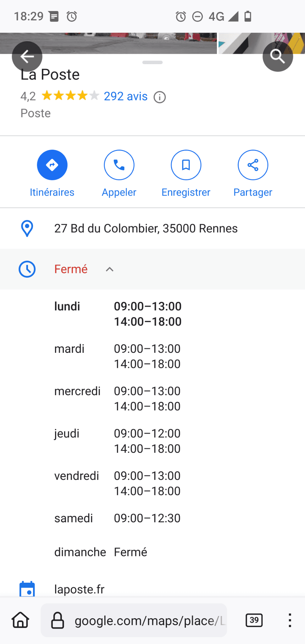Image resolution: width=305 pixels, height=644 pixels.
Task: Save the place with the Enregistrer icon
Action: coord(186,165)
